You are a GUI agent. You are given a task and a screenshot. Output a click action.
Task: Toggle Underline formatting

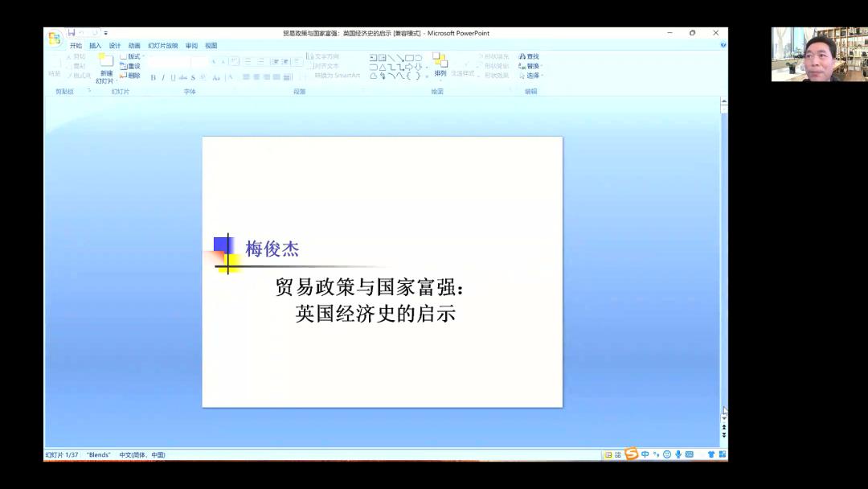coord(173,77)
